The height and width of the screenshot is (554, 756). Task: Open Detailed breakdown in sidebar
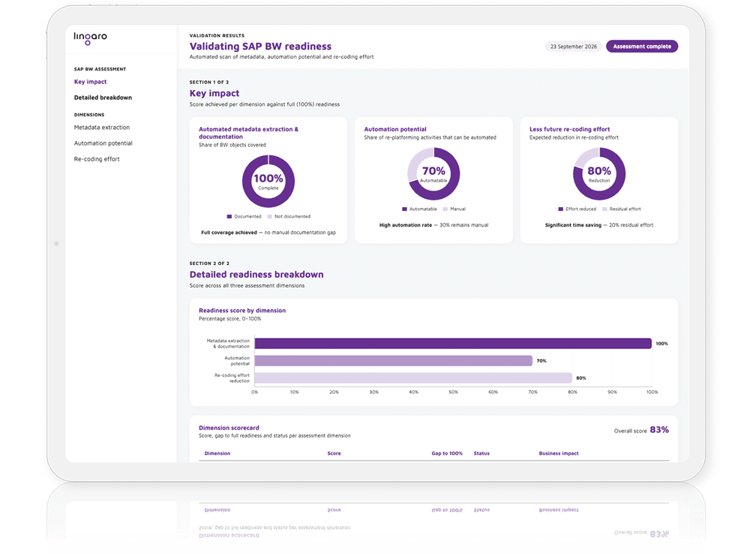(x=103, y=98)
